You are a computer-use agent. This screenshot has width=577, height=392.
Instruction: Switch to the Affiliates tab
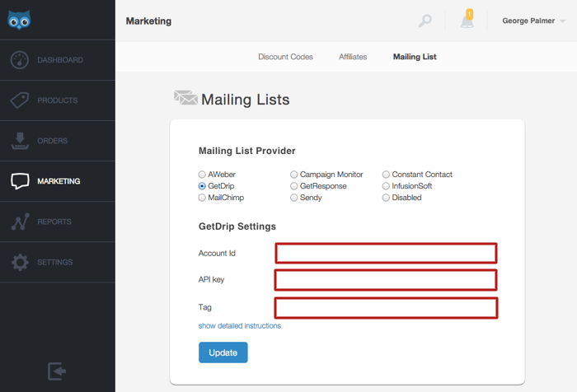(x=353, y=57)
